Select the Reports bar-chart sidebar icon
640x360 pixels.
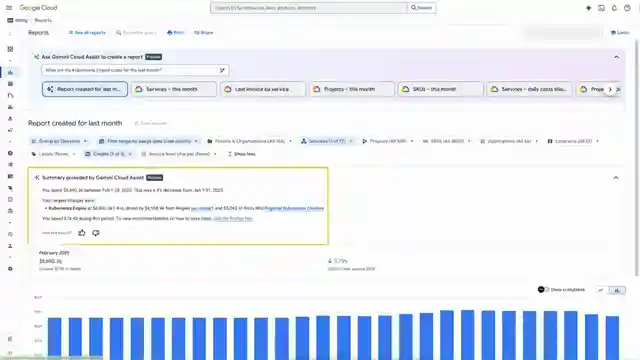pos(10,72)
